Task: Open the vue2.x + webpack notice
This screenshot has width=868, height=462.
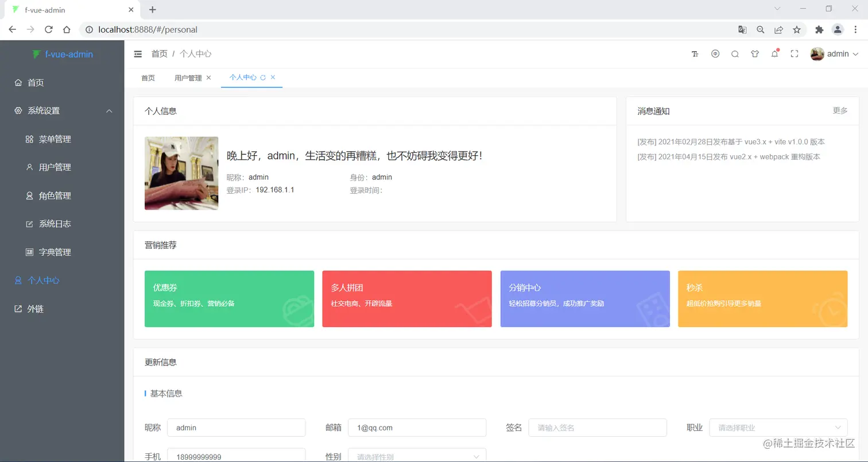Action: (x=728, y=156)
